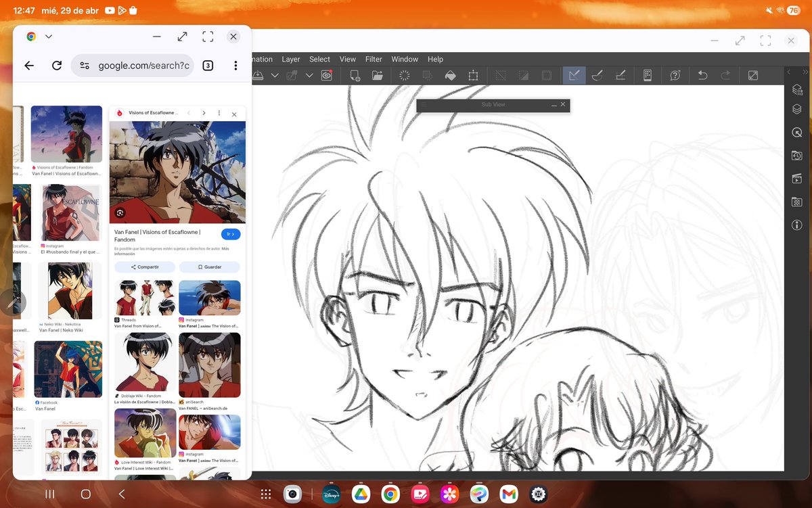Image resolution: width=812 pixels, height=508 pixels.
Task: Open the Layer menu in Clip Studio
Action: (x=290, y=60)
